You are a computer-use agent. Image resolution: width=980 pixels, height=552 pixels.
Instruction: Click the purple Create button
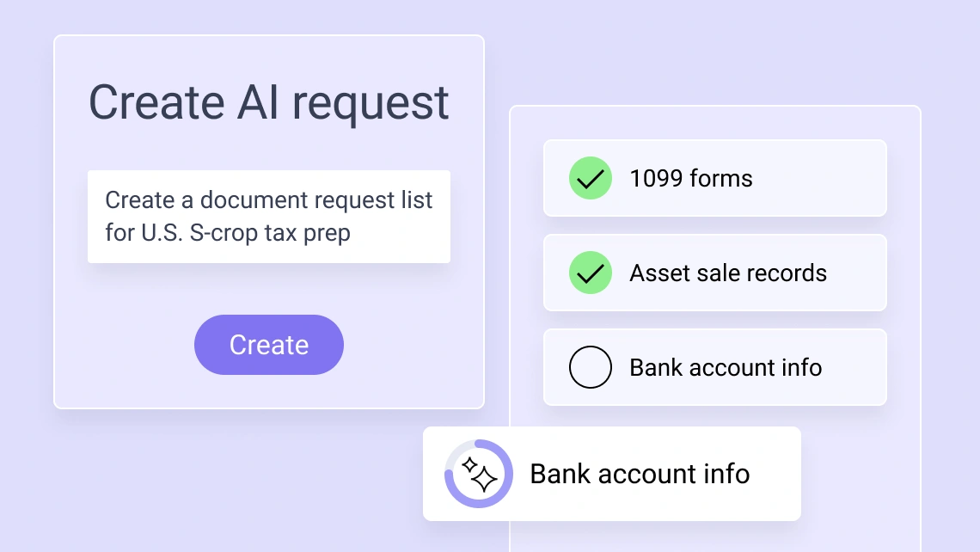click(268, 345)
